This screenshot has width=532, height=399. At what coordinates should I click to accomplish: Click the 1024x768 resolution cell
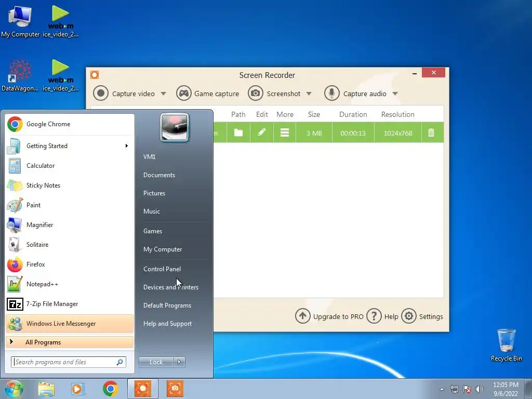click(x=398, y=133)
